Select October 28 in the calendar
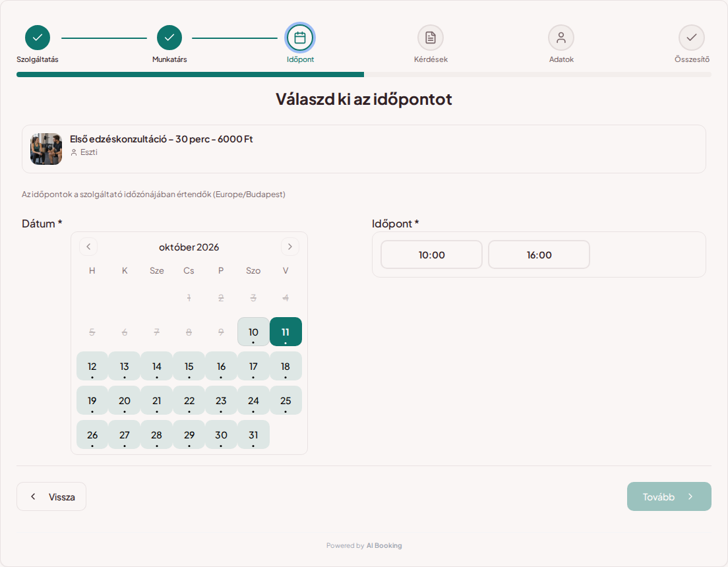Image resolution: width=728 pixels, height=567 pixels. [x=156, y=434]
